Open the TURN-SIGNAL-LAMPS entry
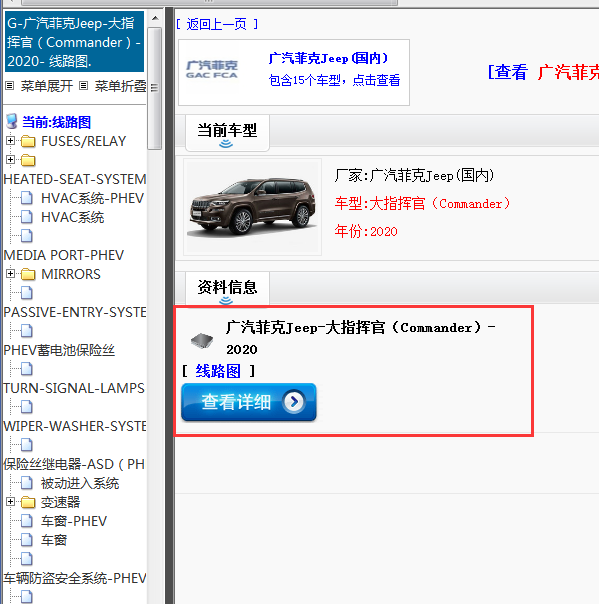Screen dimensions: 599x604 (74, 388)
